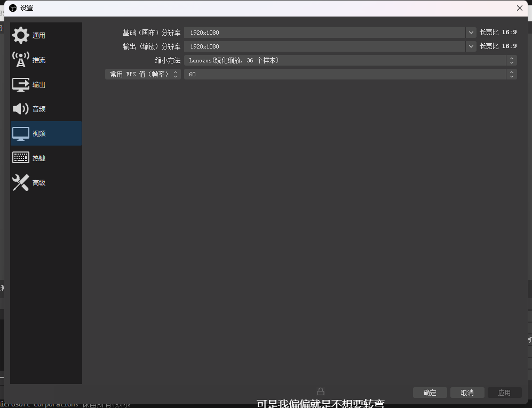Open the FPS value 60 dropdown
This screenshot has width=532, height=408.
(350, 74)
